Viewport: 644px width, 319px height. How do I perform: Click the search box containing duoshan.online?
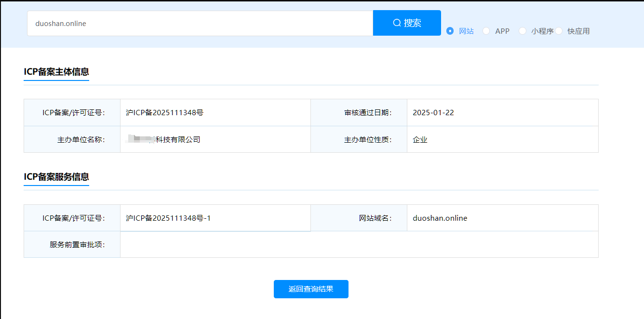(x=200, y=23)
